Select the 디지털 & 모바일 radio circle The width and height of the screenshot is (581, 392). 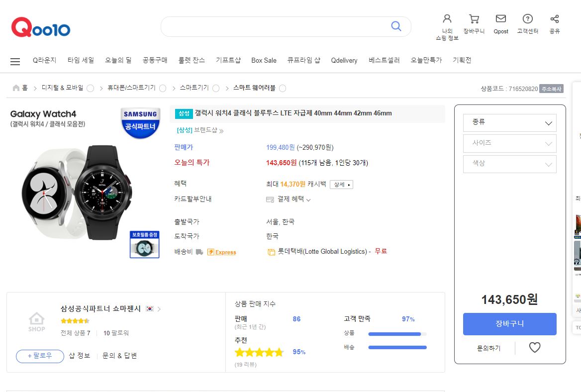(90, 88)
